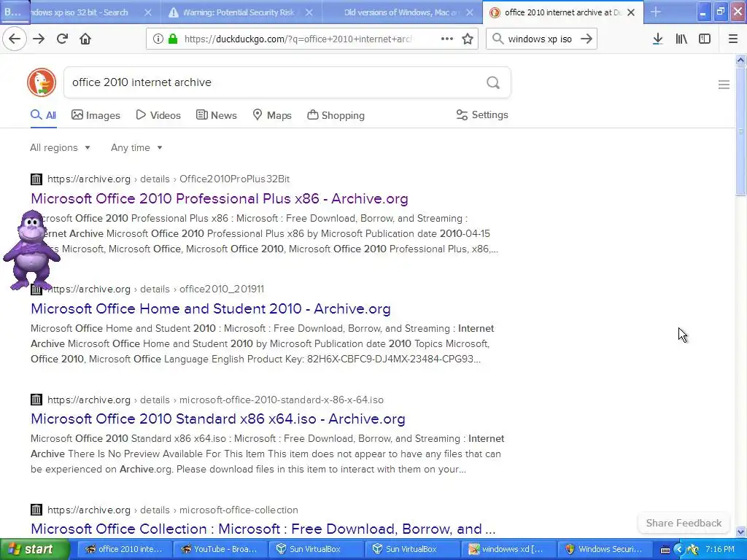Open DuckDuckGo side menu icon
This screenshot has width=747, height=560.
click(724, 85)
